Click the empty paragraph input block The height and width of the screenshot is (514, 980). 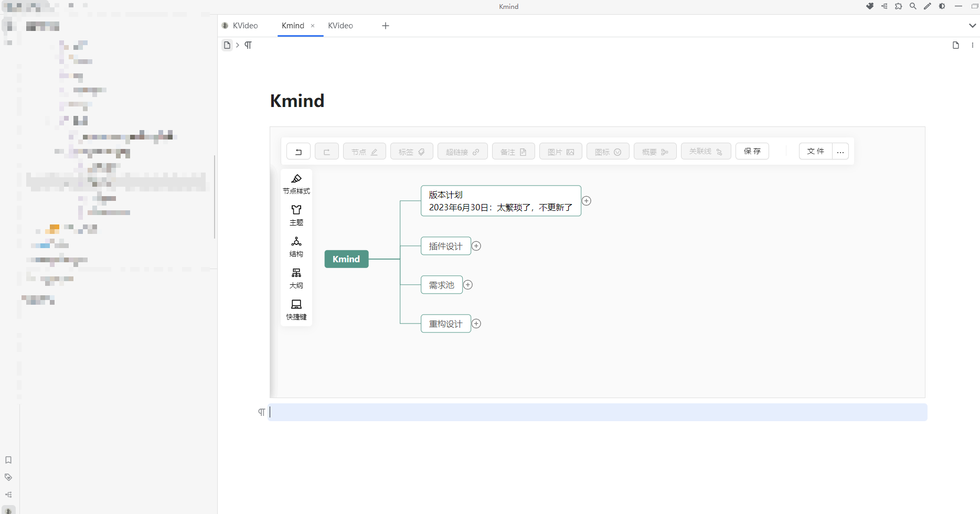pos(598,412)
